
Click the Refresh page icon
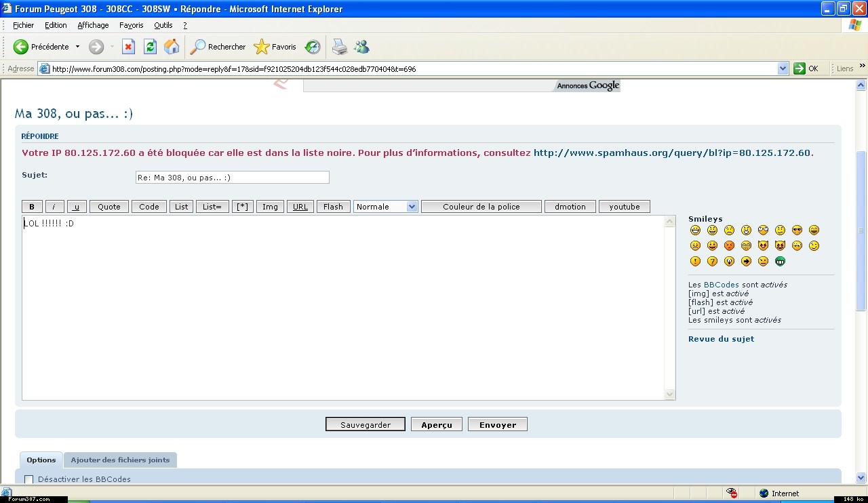(150, 47)
